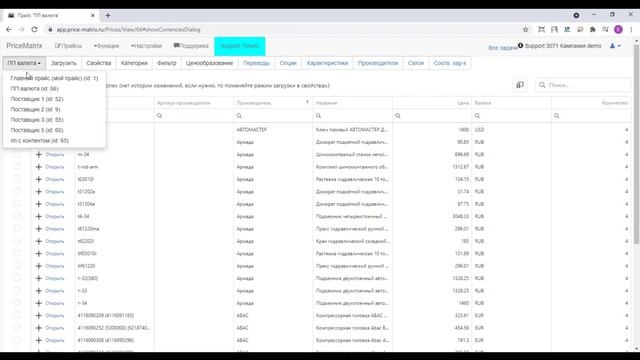Close the current browser tab

pyautogui.click(x=93, y=16)
